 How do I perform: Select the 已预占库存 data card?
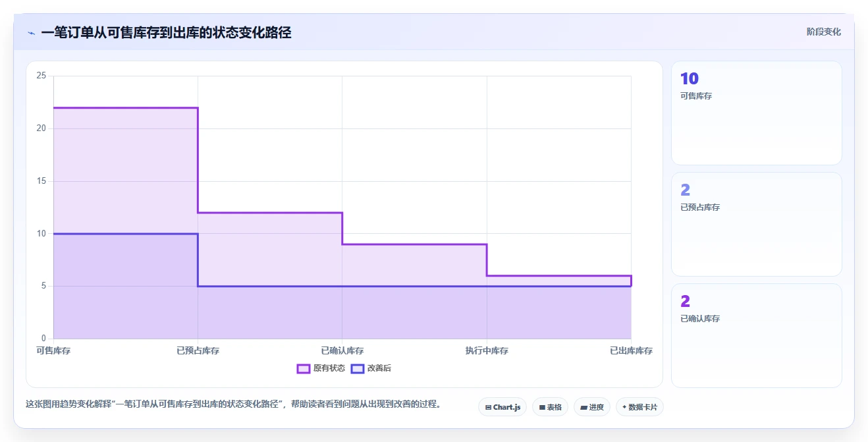756,224
